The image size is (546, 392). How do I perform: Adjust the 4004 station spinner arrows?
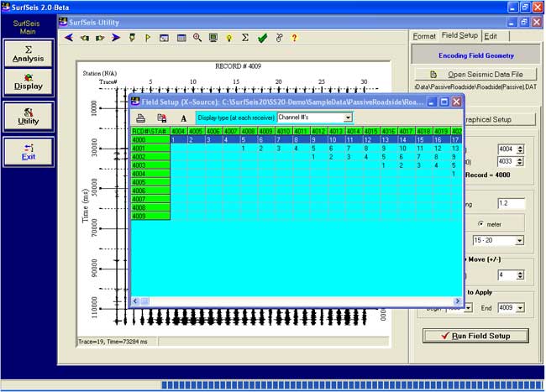coord(520,149)
